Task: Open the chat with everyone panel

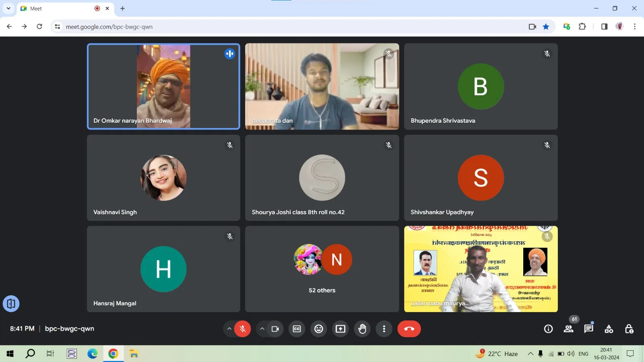Action: click(588, 329)
